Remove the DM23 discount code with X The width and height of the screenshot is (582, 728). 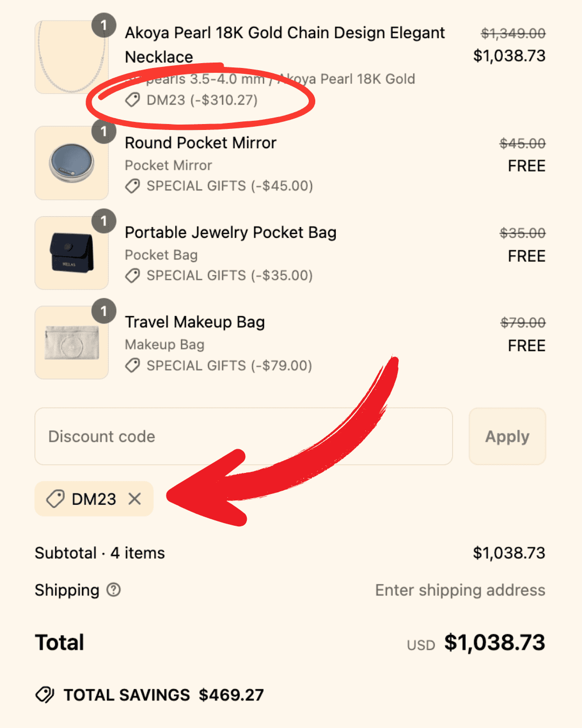(135, 499)
